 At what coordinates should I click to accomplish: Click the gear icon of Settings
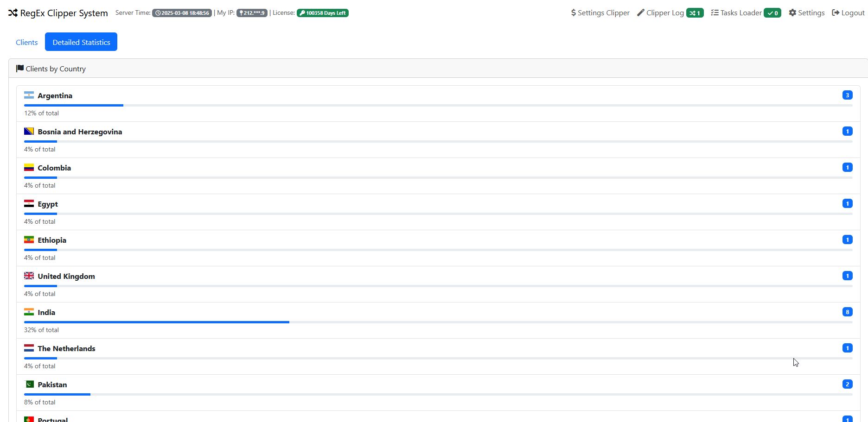coord(792,13)
